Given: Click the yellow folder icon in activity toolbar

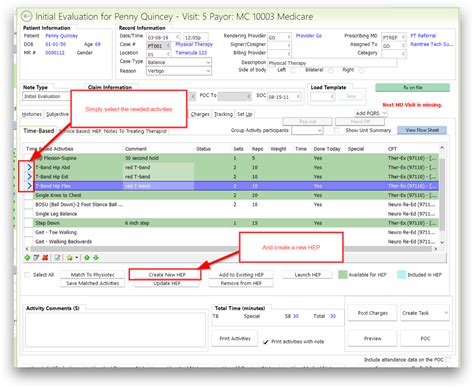Looking at the screenshot, I should pyautogui.click(x=69, y=258).
